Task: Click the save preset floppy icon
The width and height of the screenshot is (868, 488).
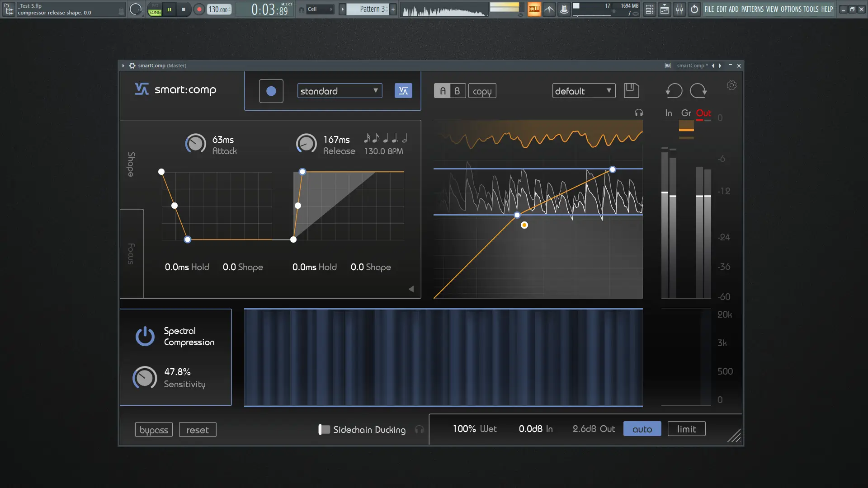Action: (x=631, y=90)
